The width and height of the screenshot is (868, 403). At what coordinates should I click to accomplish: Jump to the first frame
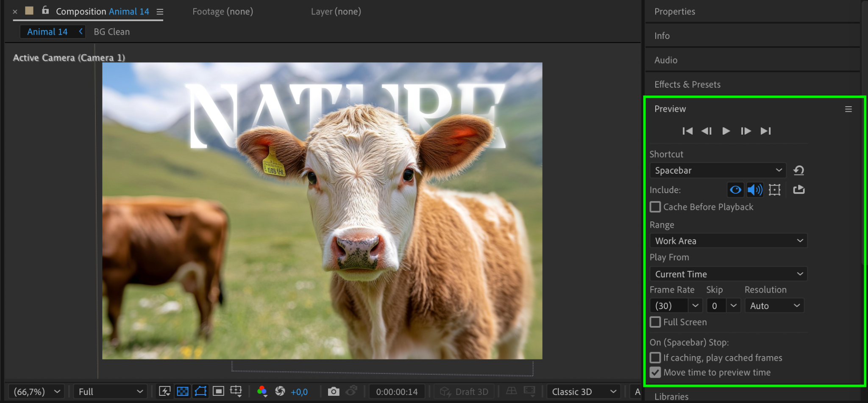(687, 131)
